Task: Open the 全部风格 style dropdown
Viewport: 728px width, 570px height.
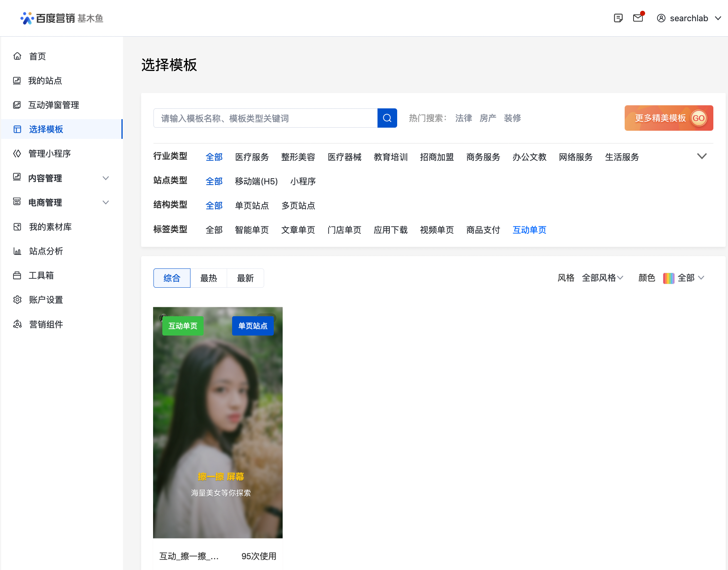Action: 602,278
